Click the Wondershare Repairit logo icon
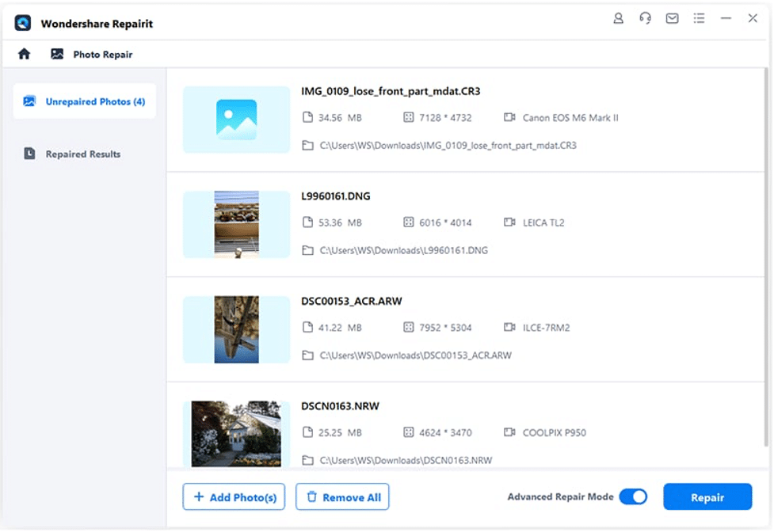The image size is (774, 532). pos(23,23)
